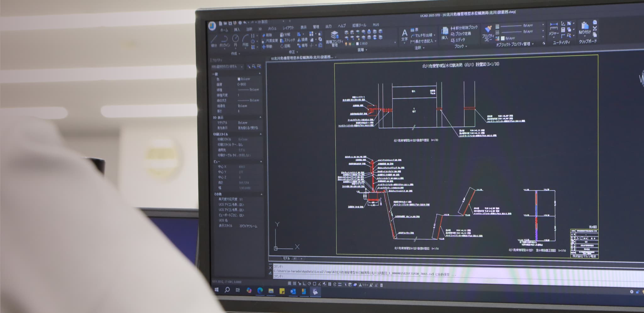
Task: Collapse the 3D 表示 properties section
Action: pos(260,117)
